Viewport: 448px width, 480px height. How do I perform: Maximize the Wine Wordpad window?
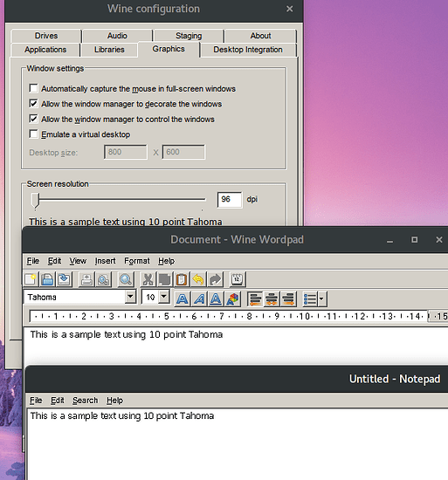pyautogui.click(x=414, y=240)
